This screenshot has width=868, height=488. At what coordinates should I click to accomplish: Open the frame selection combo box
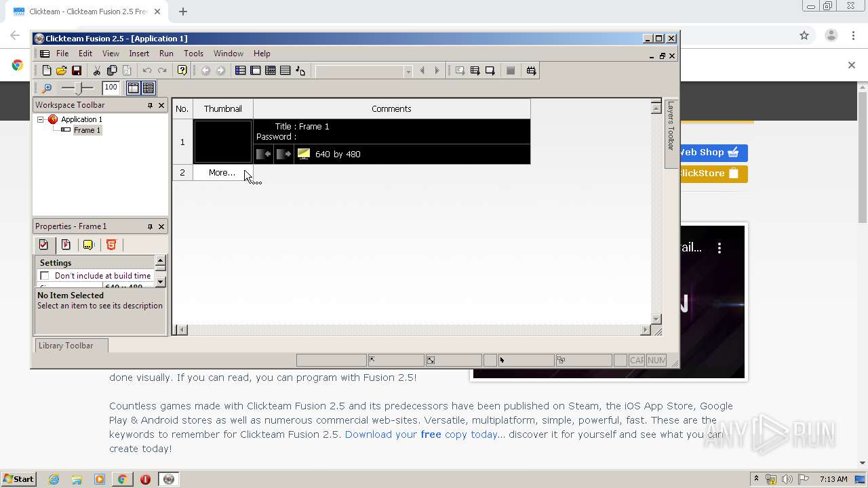pyautogui.click(x=363, y=70)
